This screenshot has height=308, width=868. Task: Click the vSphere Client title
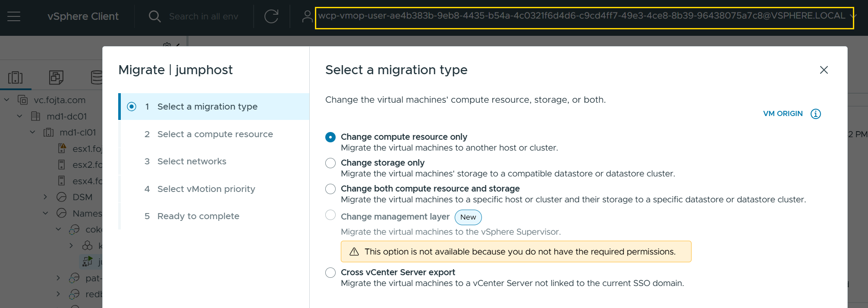[83, 16]
